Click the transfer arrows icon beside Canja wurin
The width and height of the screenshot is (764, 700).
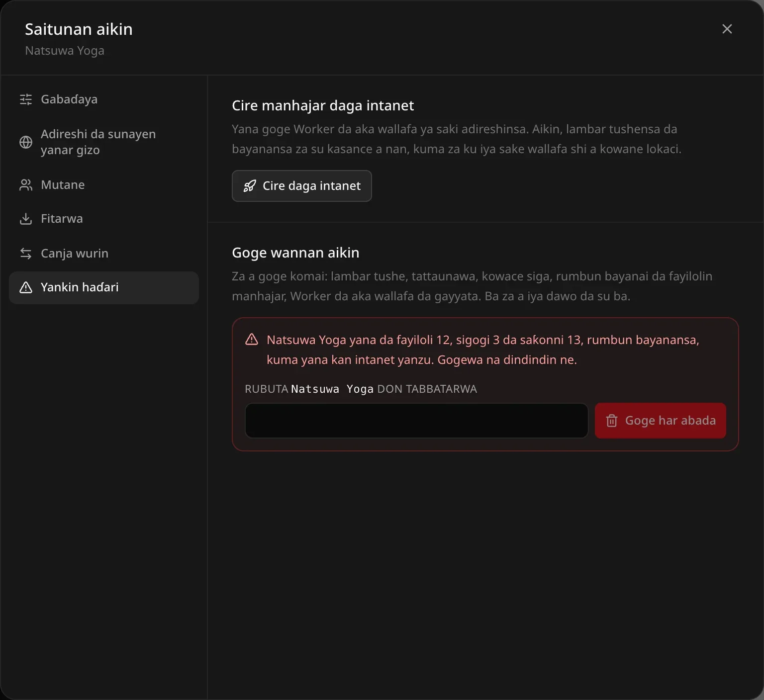tap(26, 254)
